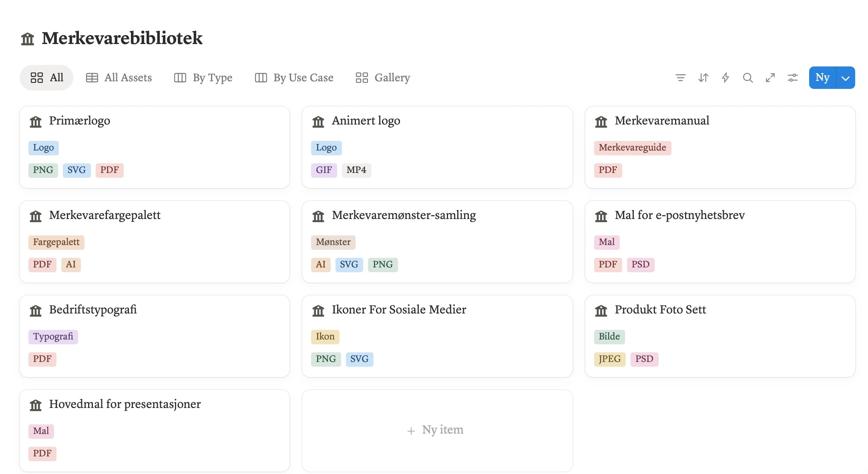Open automations via lightning bolt icon
The width and height of the screenshot is (868, 474).
point(725,78)
